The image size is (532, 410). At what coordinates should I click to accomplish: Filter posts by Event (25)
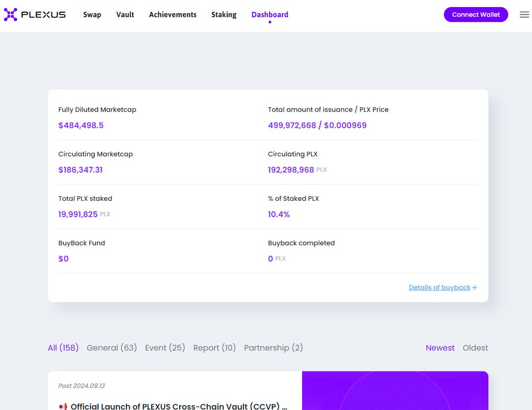pos(165,348)
